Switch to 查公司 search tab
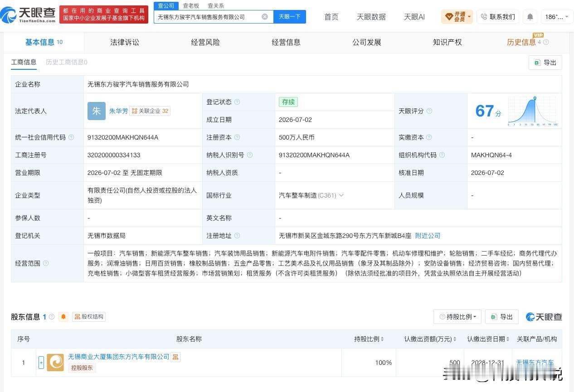Screen dimensions: 574x392 pyautogui.click(x=166, y=5)
